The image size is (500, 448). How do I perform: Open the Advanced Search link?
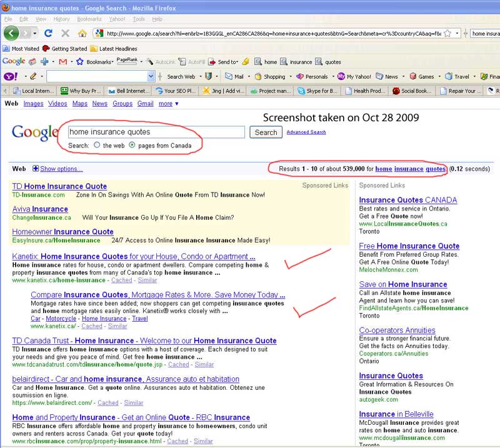point(306,132)
